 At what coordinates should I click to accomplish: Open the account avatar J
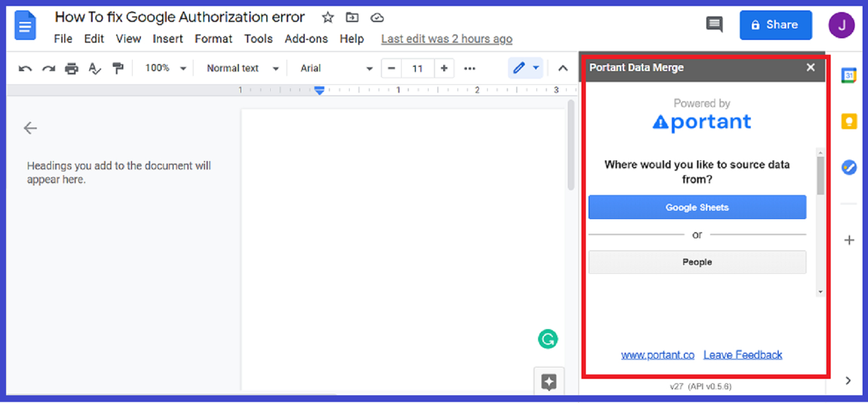pos(841,25)
